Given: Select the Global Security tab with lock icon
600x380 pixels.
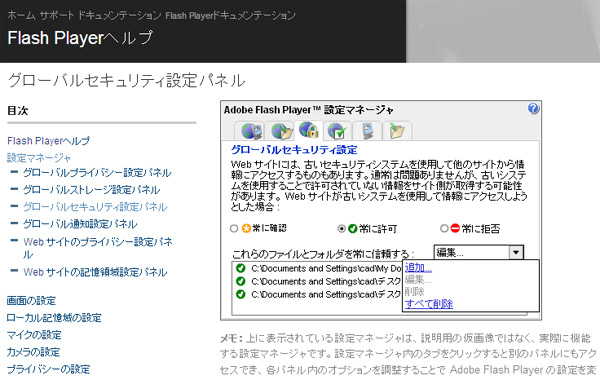Looking at the screenshot, I should click(308, 130).
